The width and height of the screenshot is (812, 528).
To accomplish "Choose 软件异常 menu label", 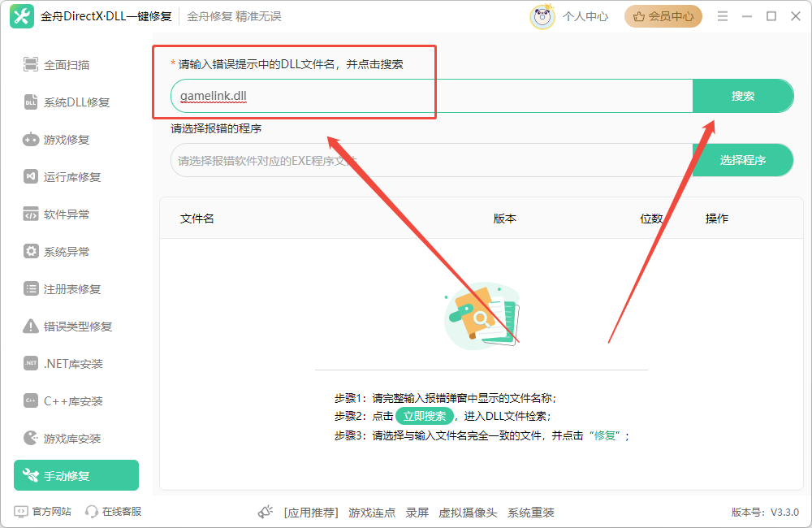I will click(67, 214).
